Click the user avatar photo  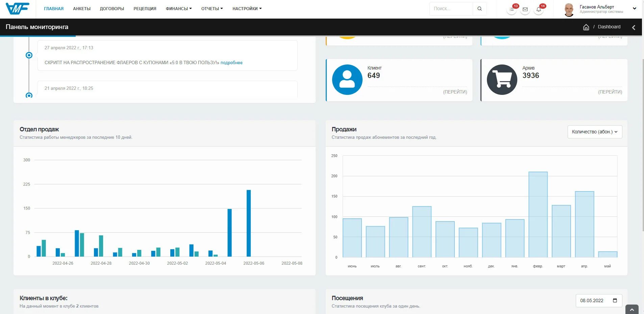pos(569,9)
